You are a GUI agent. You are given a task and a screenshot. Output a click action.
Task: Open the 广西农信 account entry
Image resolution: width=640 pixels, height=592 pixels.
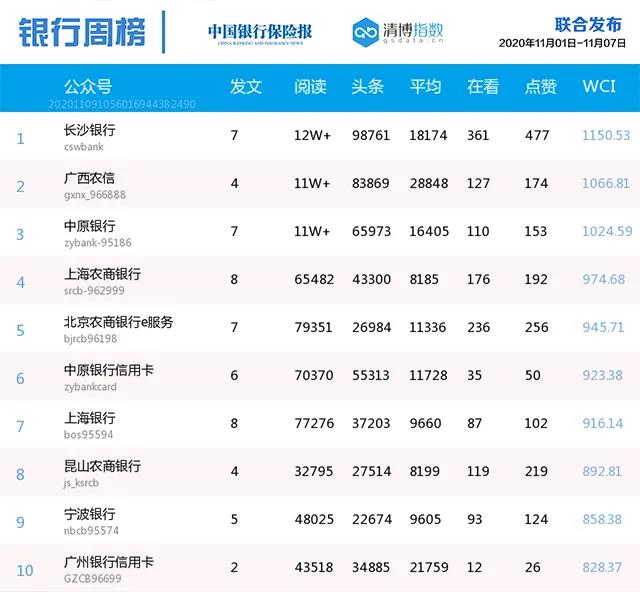coord(89,178)
